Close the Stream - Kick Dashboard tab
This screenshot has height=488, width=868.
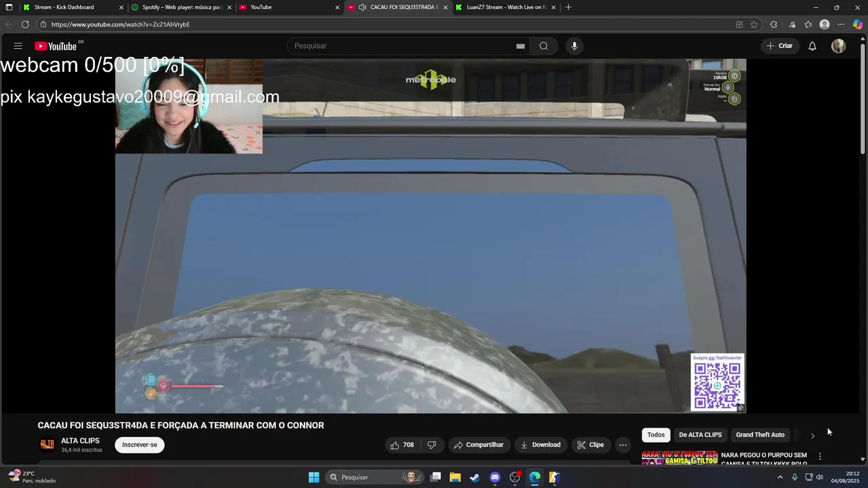(x=121, y=7)
